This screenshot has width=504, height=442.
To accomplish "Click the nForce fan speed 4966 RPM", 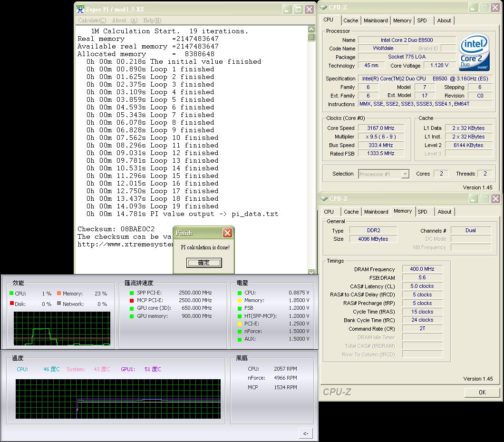I will point(285,378).
